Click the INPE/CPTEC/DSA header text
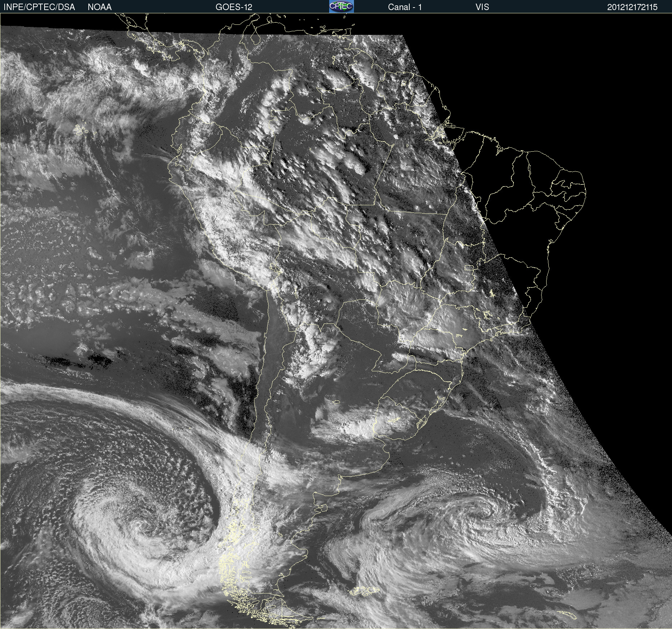 [x=39, y=7]
